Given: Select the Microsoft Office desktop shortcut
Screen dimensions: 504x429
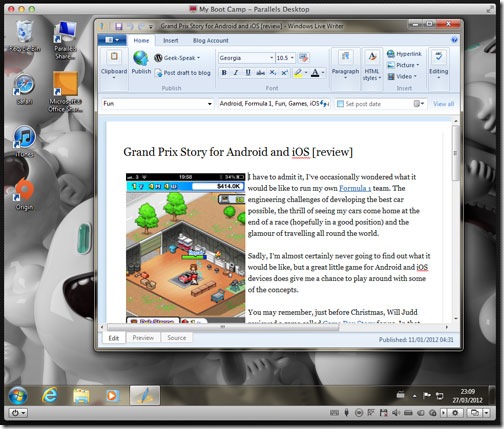Looking at the screenshot, I should click(x=65, y=92).
